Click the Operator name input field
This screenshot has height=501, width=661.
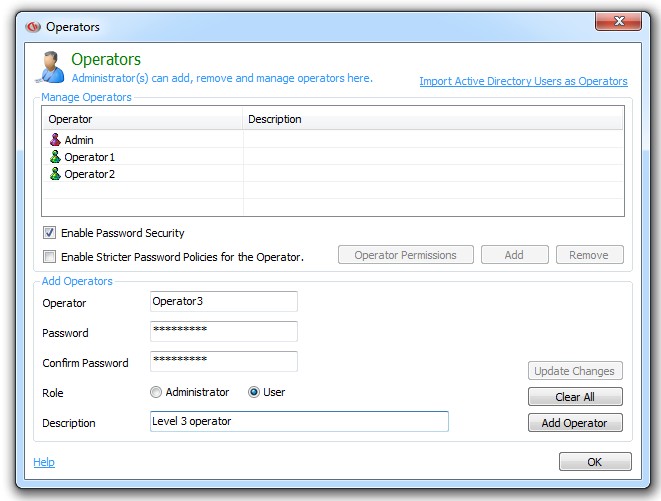(x=223, y=302)
